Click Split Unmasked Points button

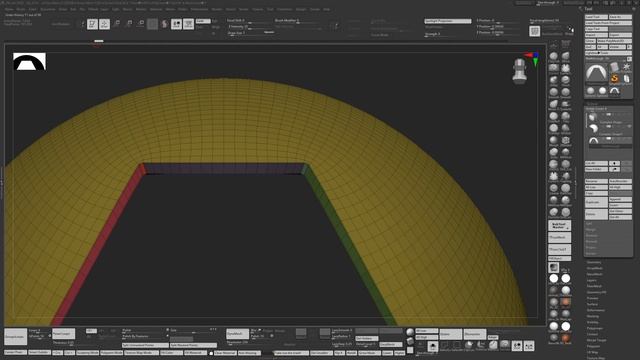pyautogui.click(x=145, y=345)
